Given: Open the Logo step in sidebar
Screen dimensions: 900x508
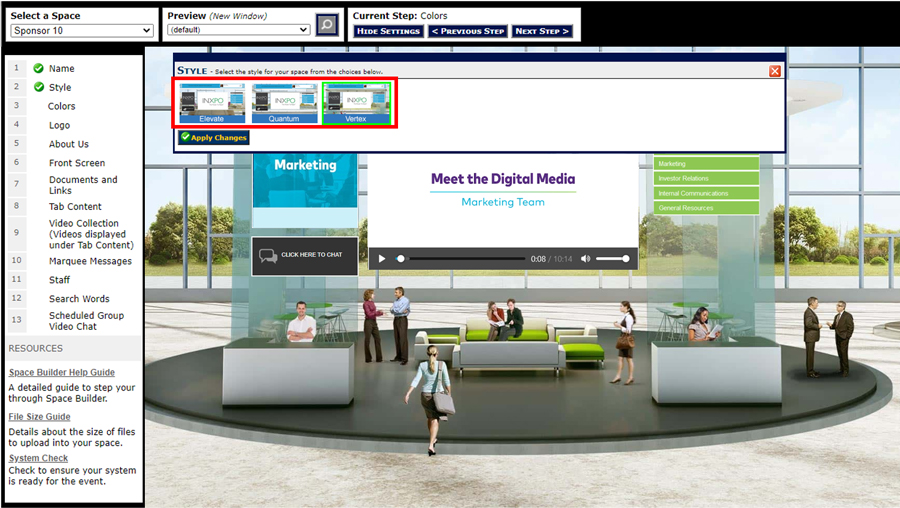Looking at the screenshot, I should tap(59, 125).
